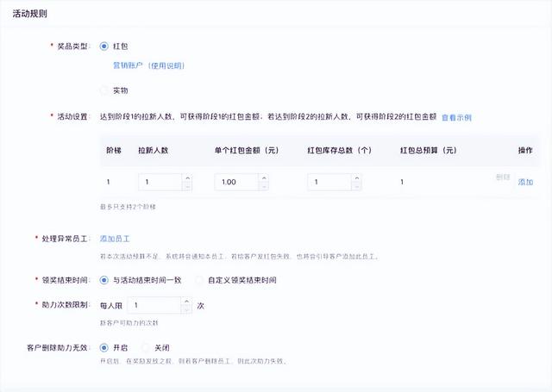Increase 红包库存总数 using the up arrow
This screenshot has height=392, width=552.
[357, 178]
